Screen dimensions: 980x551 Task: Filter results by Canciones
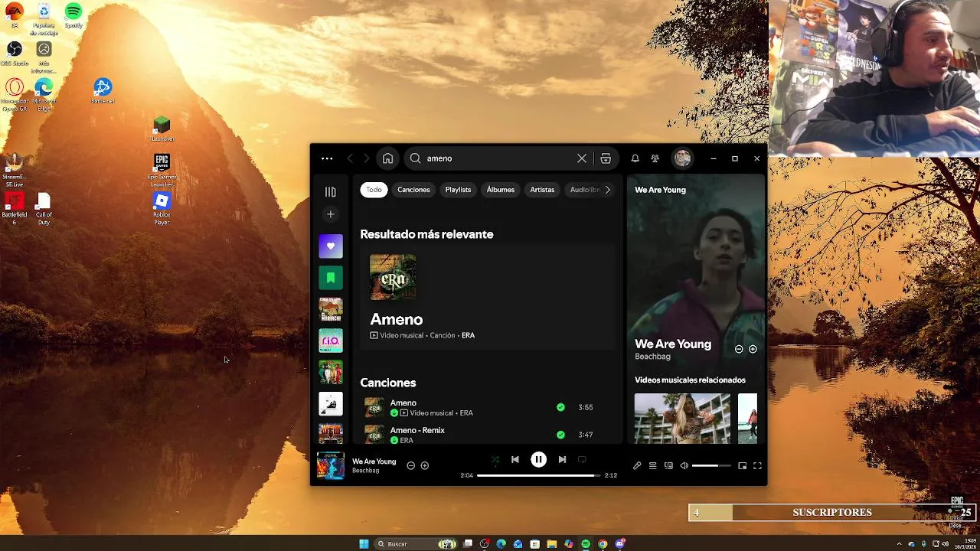coord(413,190)
